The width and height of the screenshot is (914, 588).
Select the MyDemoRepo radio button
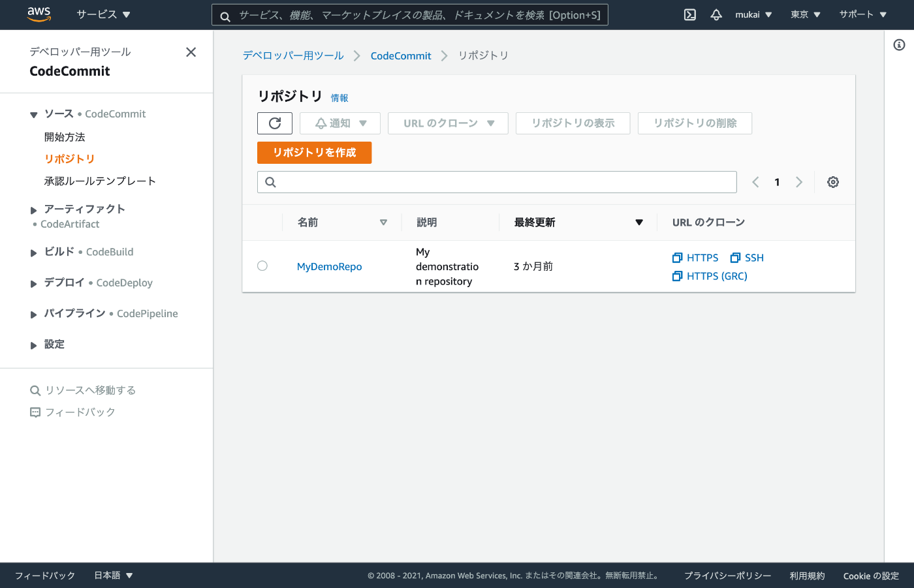pyautogui.click(x=262, y=266)
